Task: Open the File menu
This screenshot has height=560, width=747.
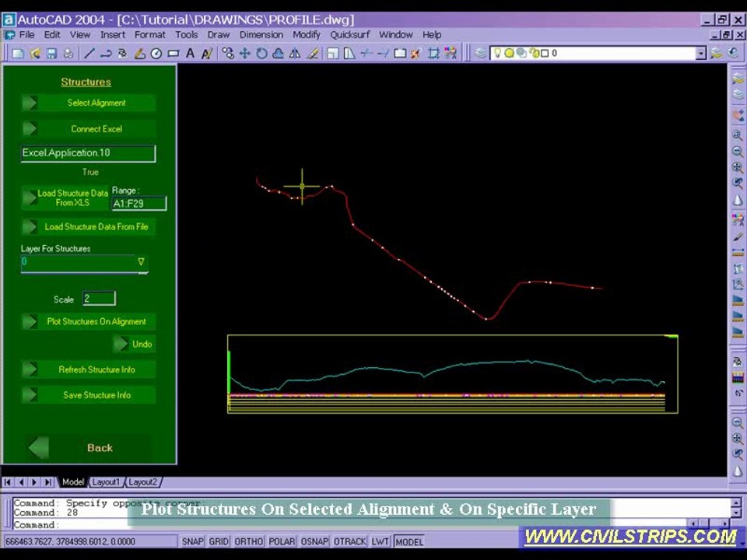Action: click(26, 35)
